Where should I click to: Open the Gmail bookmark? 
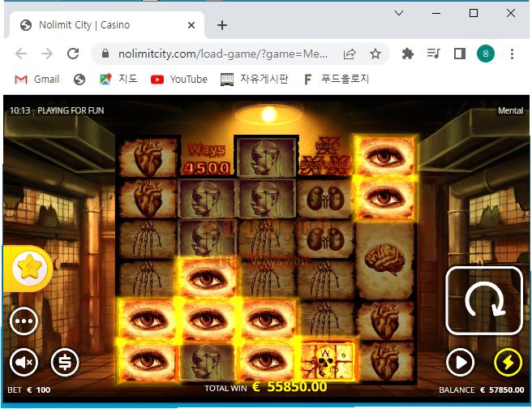click(x=37, y=80)
